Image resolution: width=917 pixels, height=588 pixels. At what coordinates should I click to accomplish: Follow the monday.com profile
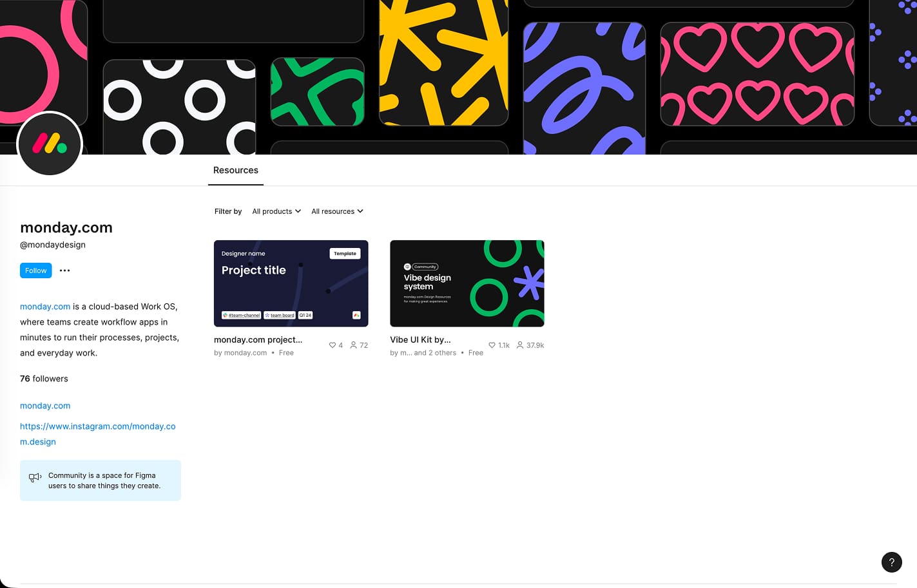[35, 270]
